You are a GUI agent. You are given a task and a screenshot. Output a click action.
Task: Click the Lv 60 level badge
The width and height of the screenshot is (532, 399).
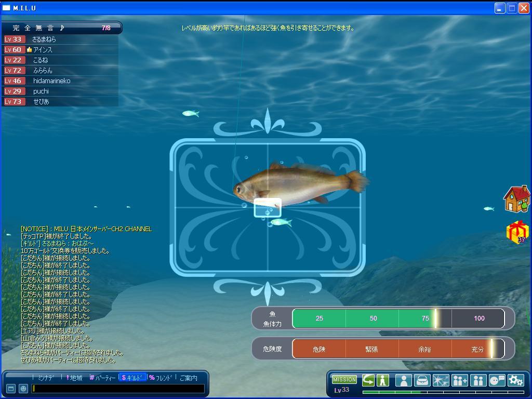tap(14, 49)
